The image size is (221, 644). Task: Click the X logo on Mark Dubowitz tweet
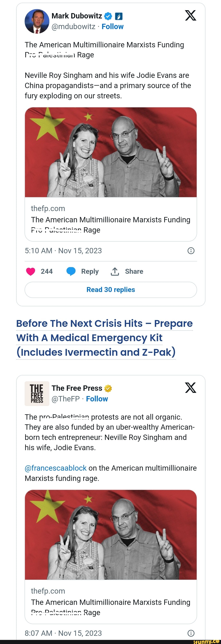point(191,16)
